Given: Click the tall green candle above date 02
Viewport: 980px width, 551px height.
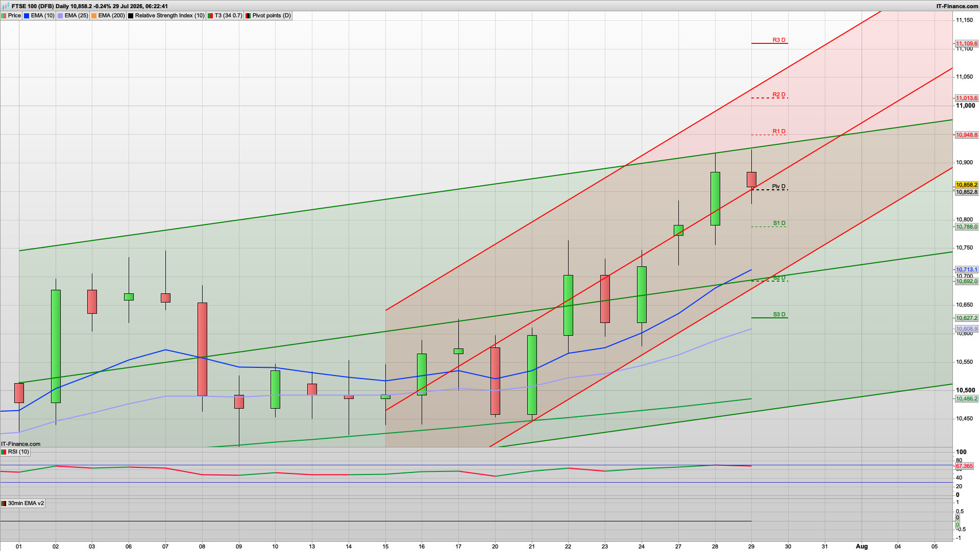Looking at the screenshot, I should click(x=56, y=346).
